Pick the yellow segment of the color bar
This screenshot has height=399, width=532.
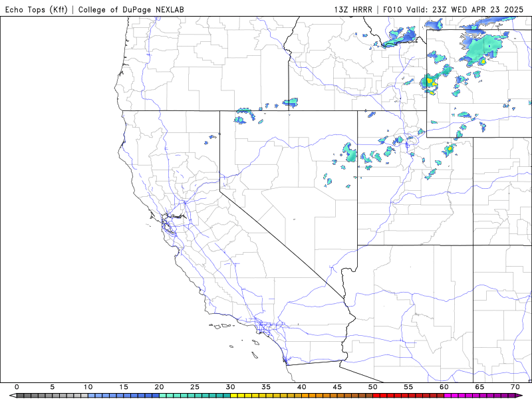click(266, 396)
